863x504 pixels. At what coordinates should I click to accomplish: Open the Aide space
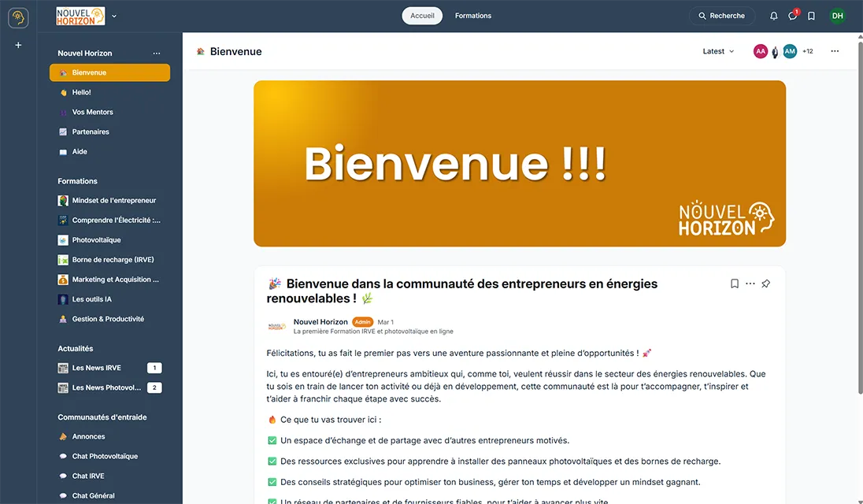point(109,152)
